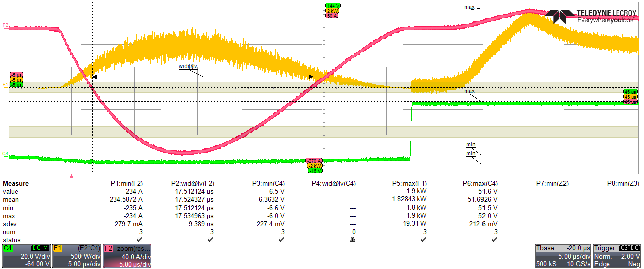This screenshot has height=269, width=644.
Task: Click the pink trigger position marker below grid
Action: pyautogui.click(x=72, y=177)
